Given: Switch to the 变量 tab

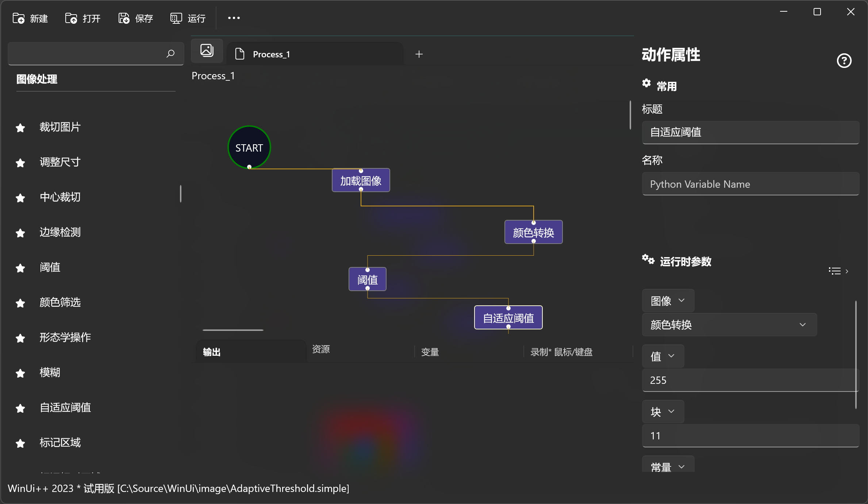Looking at the screenshot, I should (x=430, y=352).
